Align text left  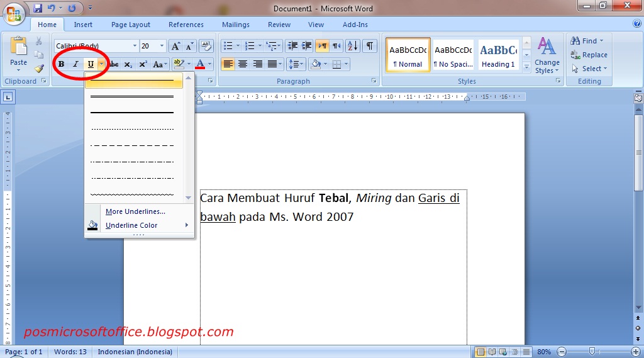228,64
